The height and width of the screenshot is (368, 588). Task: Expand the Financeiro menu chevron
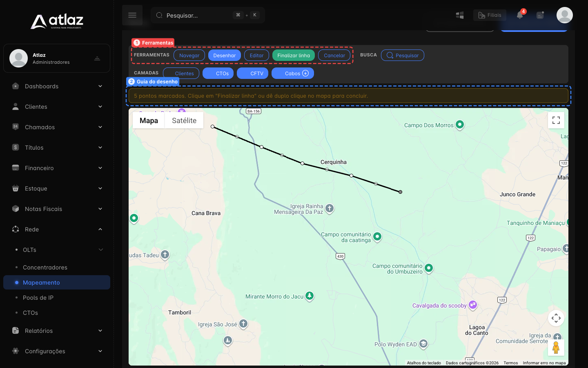100,168
